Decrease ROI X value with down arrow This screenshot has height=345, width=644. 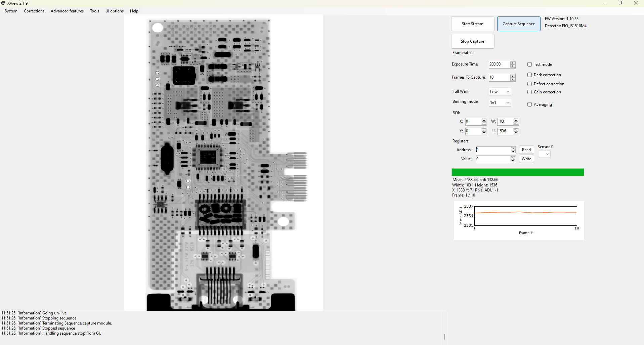pyautogui.click(x=484, y=123)
